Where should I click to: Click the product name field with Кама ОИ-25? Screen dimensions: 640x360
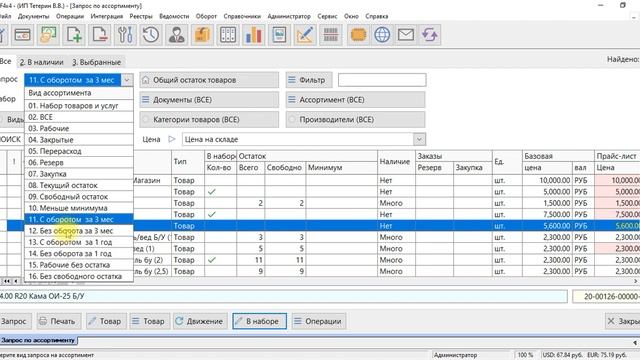pyautogui.click(x=283, y=296)
